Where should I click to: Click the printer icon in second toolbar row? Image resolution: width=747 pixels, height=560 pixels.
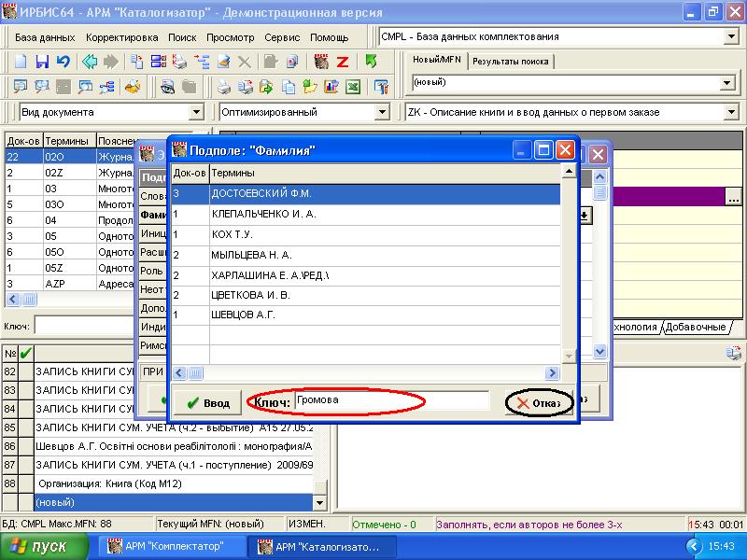tap(224, 87)
